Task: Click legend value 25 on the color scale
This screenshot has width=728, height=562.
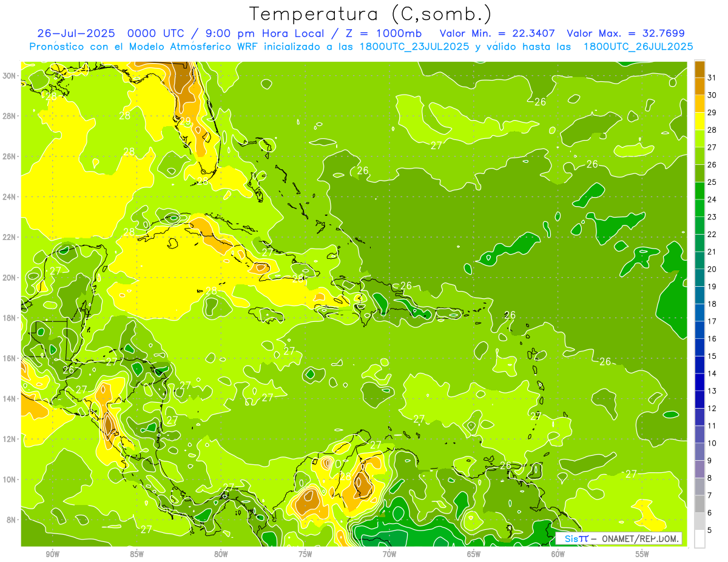Action: (x=712, y=182)
